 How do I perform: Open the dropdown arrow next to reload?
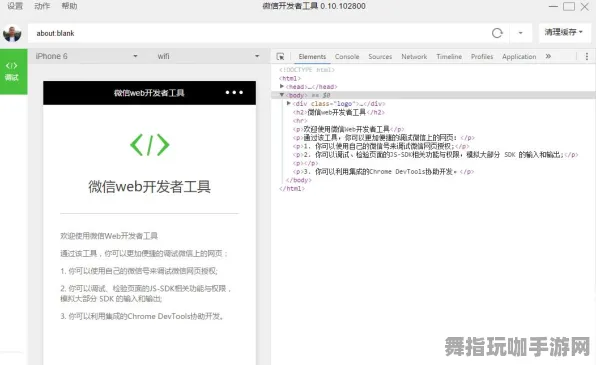point(520,33)
